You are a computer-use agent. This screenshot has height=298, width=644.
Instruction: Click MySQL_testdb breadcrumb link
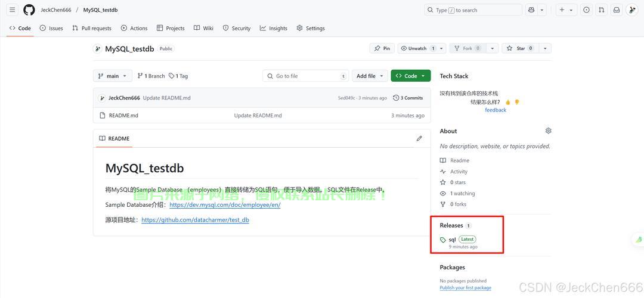pyautogui.click(x=100, y=10)
